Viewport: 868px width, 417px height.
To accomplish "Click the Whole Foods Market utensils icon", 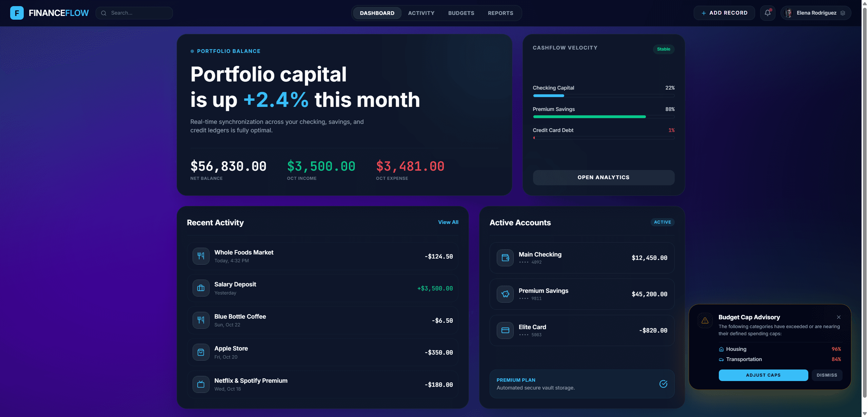I will [x=201, y=256].
